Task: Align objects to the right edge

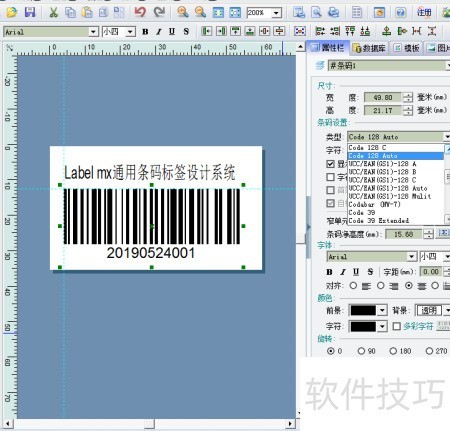Action: click(x=221, y=31)
